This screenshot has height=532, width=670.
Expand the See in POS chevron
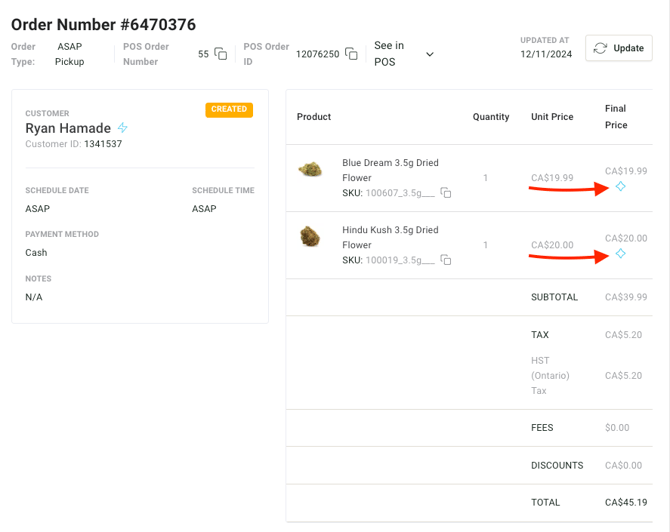pyautogui.click(x=430, y=54)
